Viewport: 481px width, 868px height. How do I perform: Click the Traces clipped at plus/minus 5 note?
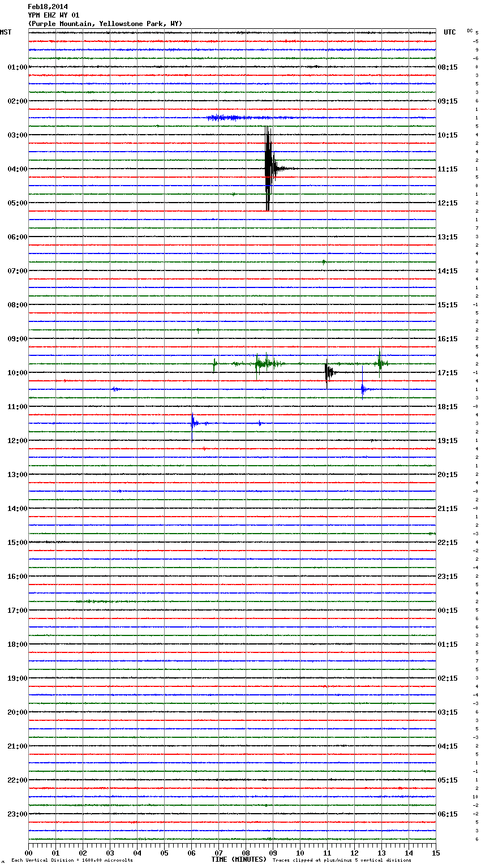[342, 861]
